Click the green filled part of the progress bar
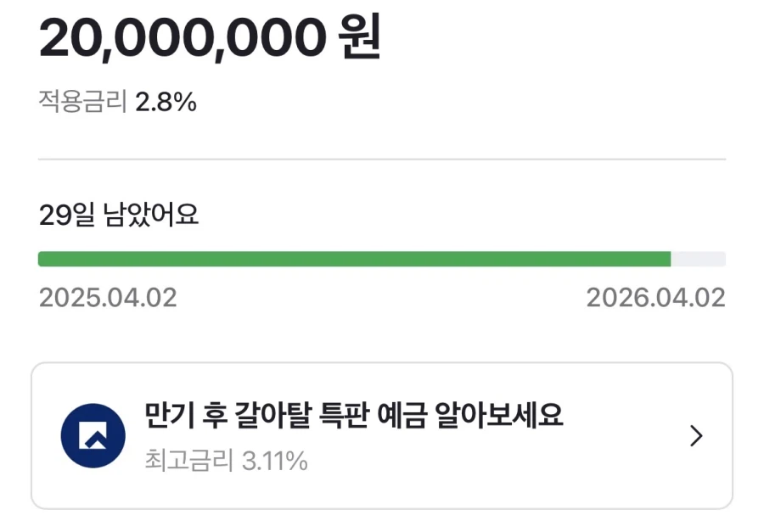 click(x=354, y=259)
